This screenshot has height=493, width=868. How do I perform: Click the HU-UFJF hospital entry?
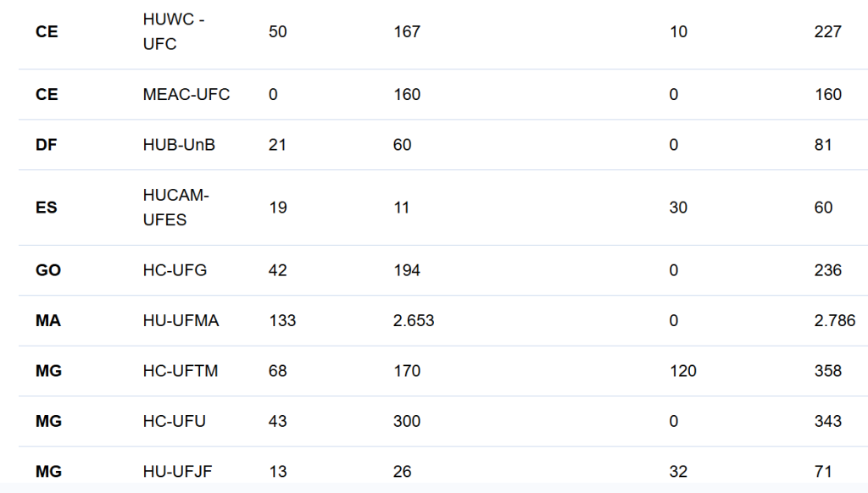[178, 472]
